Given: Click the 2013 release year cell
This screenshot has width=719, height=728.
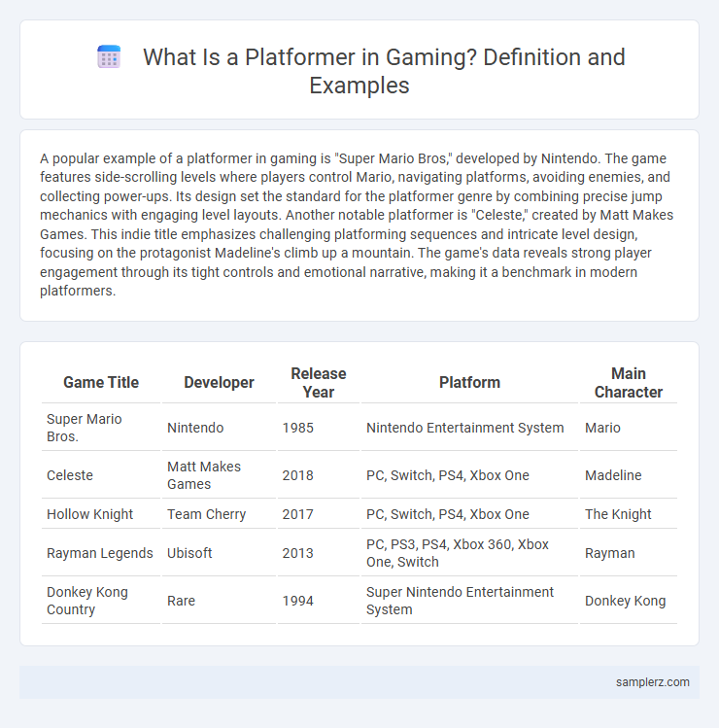Looking at the screenshot, I should coord(319,553).
